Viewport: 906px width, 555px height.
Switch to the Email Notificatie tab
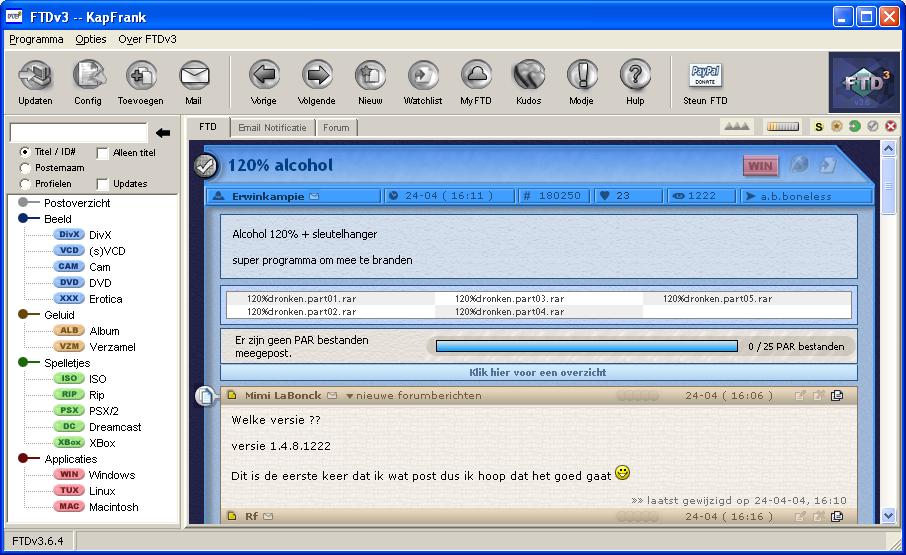[272, 128]
